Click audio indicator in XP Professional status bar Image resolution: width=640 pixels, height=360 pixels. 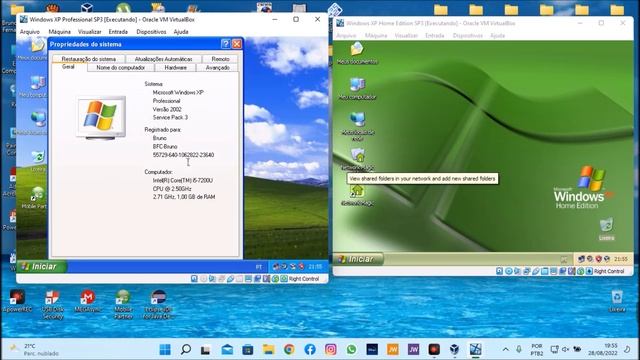pos(212,279)
